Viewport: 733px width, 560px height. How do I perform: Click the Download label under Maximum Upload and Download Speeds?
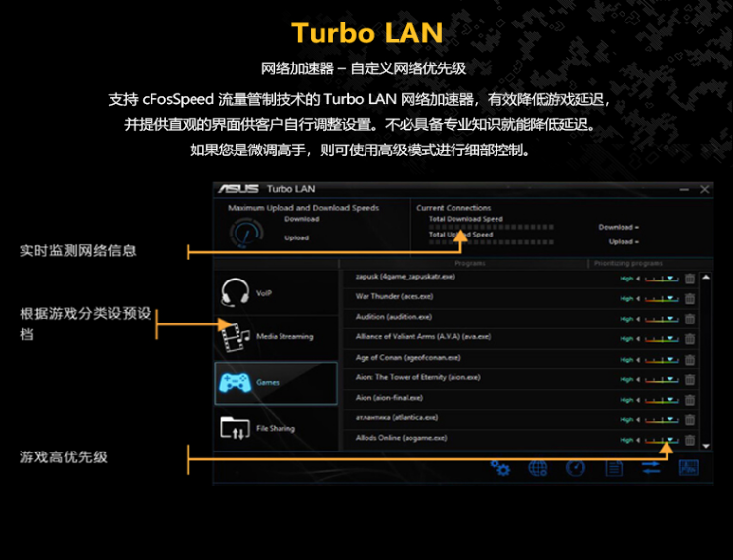(x=302, y=219)
